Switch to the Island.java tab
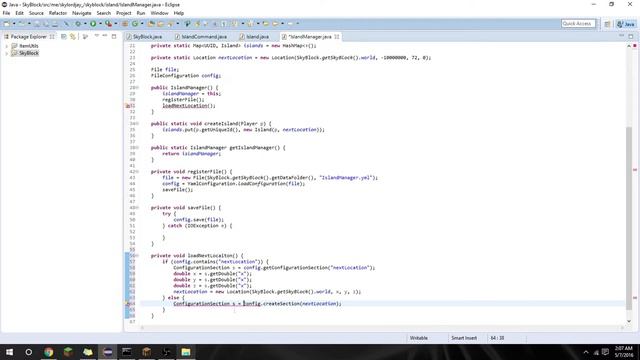The width and height of the screenshot is (640, 360). click(254, 37)
